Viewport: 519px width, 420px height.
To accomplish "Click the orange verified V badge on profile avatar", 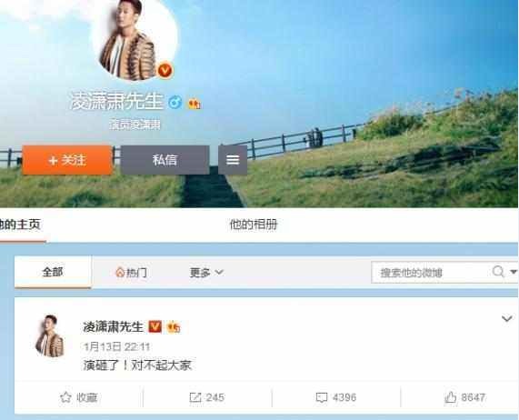I will 165,71.
